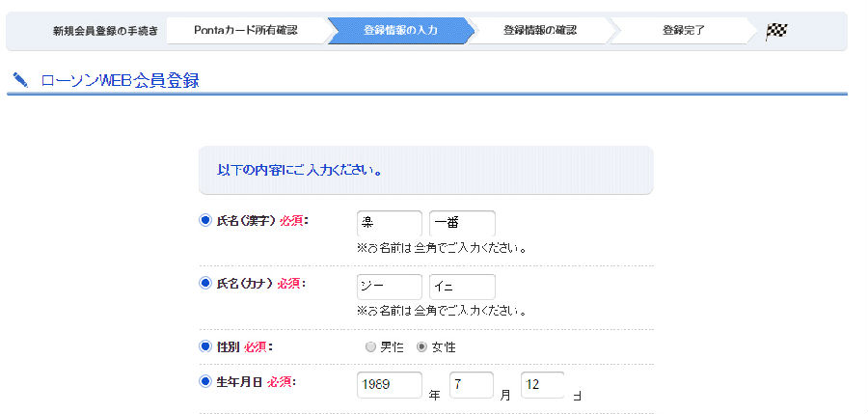Click the 登録完了 step
This screenshot has height=414, width=868.
(x=683, y=31)
